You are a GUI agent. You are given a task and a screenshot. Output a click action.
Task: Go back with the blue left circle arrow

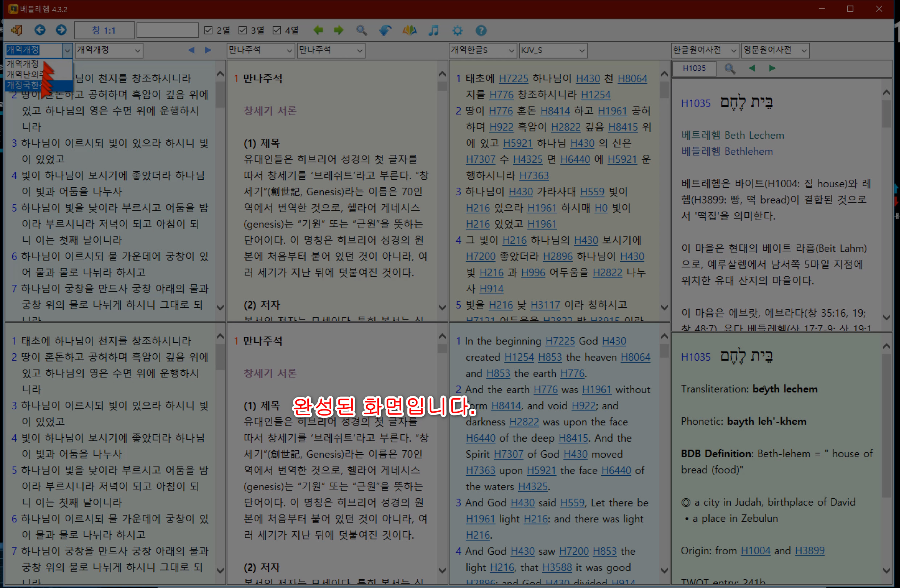click(40, 30)
